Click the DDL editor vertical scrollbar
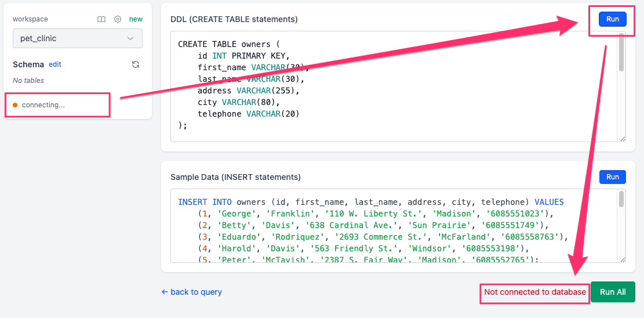644x318 pixels. point(621,53)
